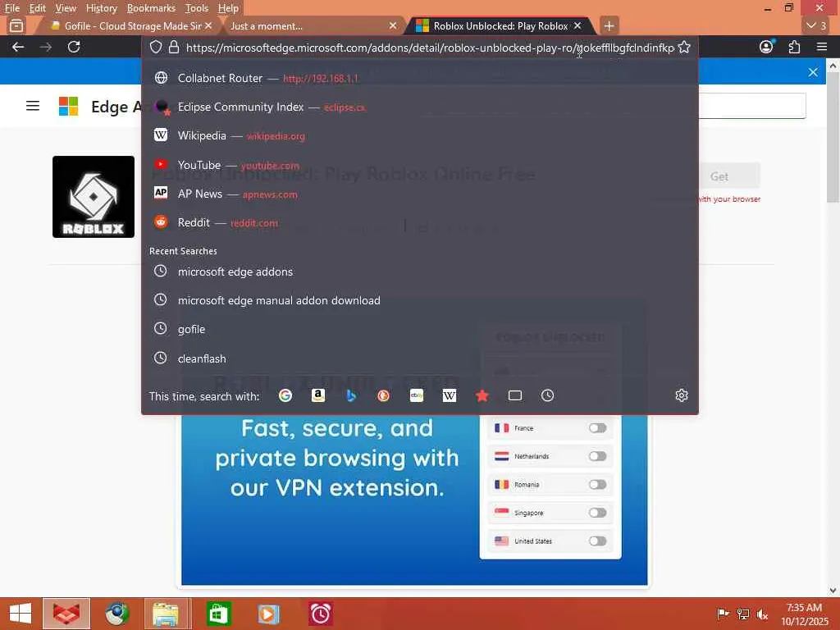The image size is (840, 630).
Task: Open the History menu
Action: tap(101, 8)
